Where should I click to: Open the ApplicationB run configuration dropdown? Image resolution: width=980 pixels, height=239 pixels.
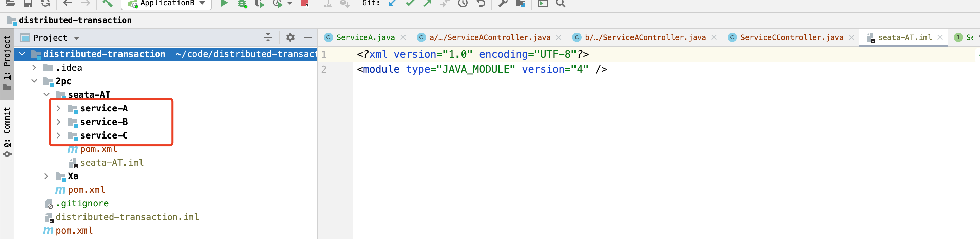point(166,4)
